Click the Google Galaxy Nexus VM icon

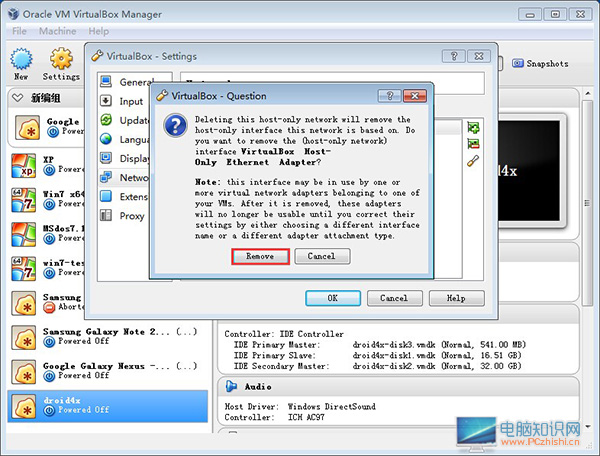[x=23, y=372]
